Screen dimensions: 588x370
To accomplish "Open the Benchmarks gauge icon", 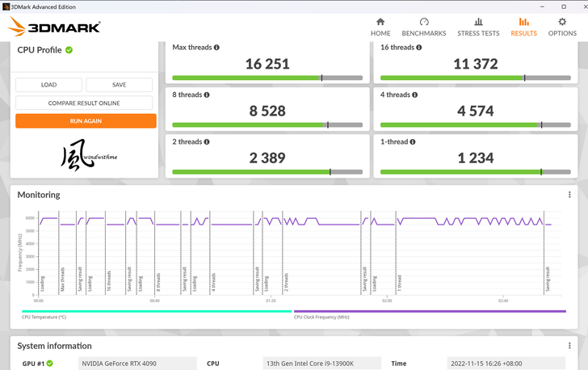I will (424, 22).
